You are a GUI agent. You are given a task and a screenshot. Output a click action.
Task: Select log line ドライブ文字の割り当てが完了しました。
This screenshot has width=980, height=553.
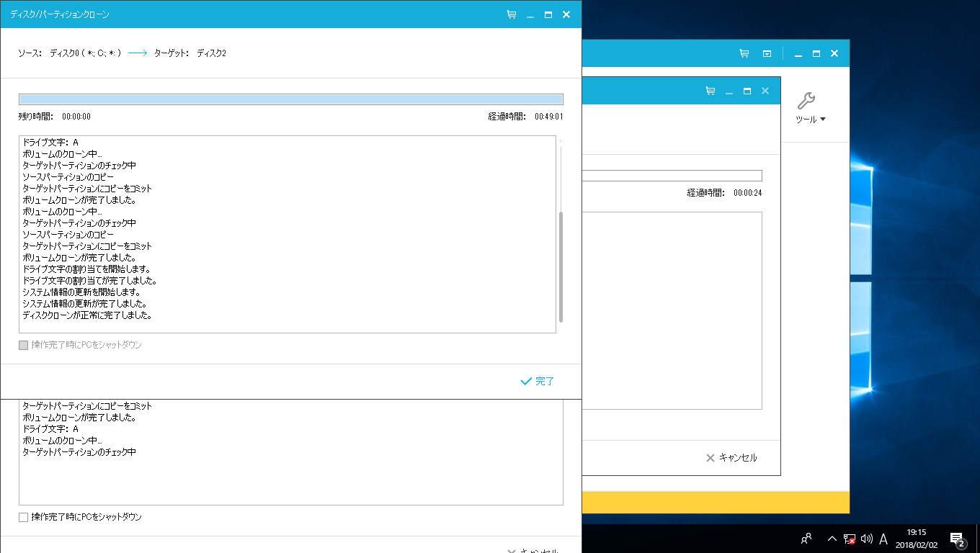[90, 281]
